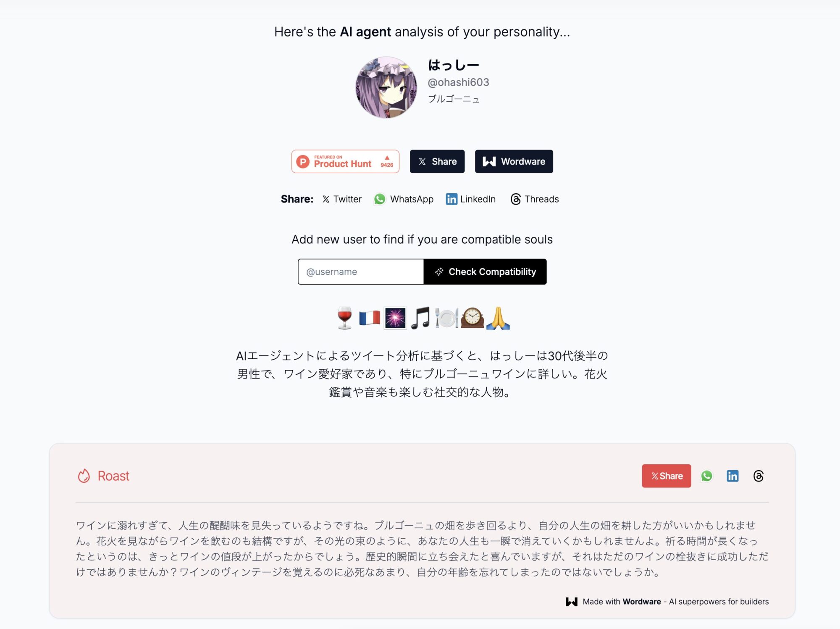The image size is (840, 629).
Task: Click the Product Hunt featured badge
Action: click(345, 161)
